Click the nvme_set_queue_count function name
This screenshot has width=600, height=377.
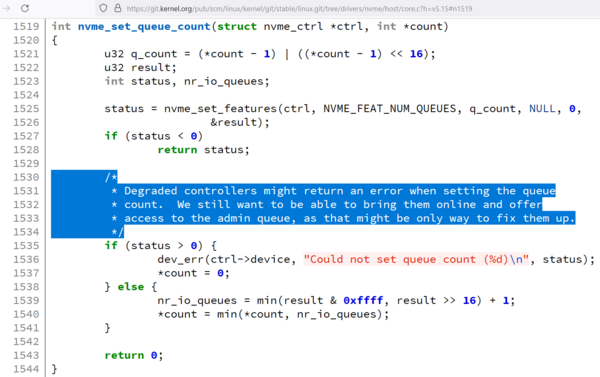[144, 27]
